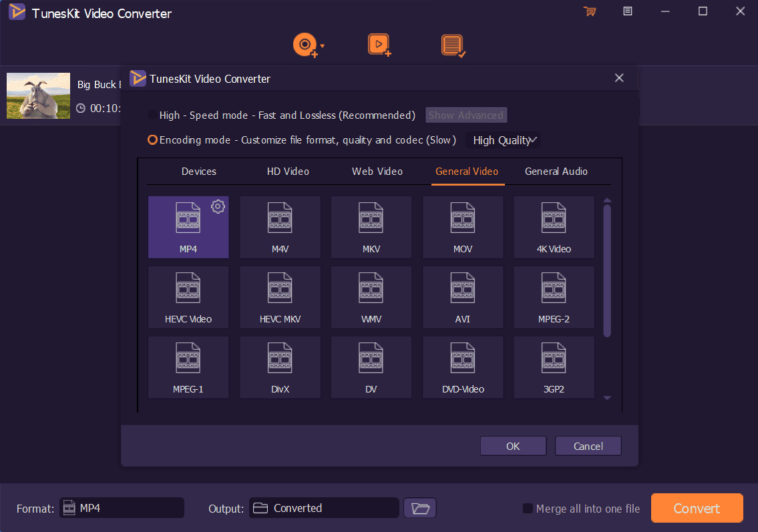Open the Converted list icon
The width and height of the screenshot is (758, 532).
click(453, 45)
